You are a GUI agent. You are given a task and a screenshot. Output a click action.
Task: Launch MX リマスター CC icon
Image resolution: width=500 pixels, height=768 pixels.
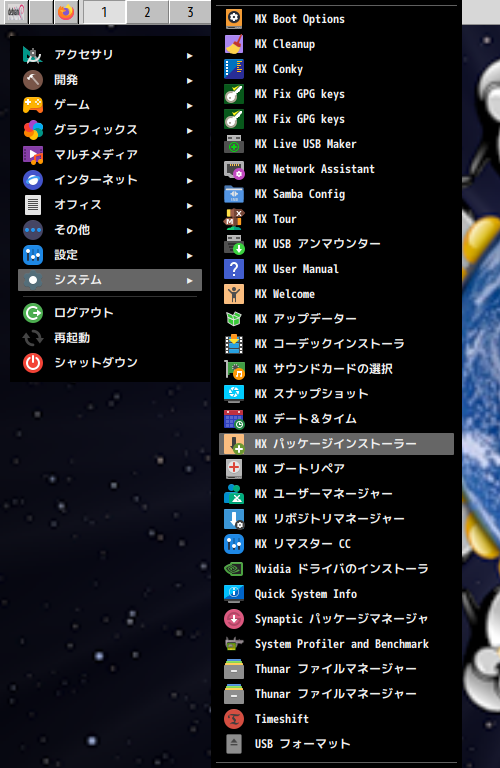point(234,543)
